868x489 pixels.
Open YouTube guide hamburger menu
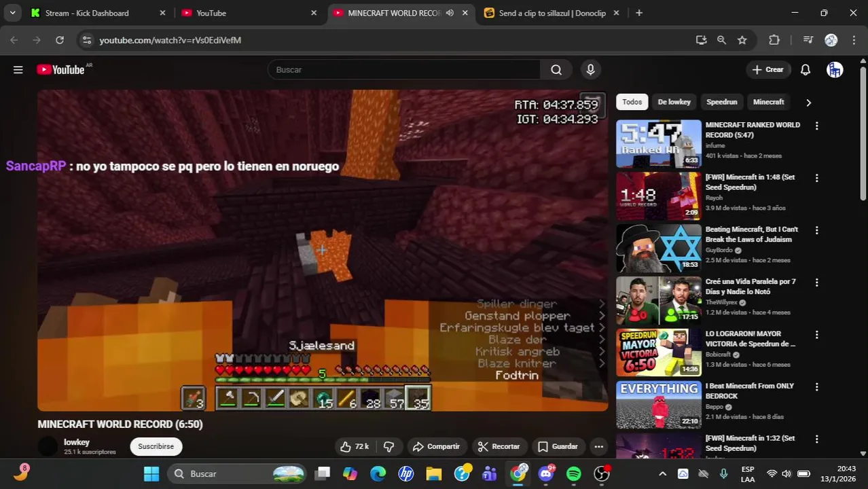pos(18,69)
